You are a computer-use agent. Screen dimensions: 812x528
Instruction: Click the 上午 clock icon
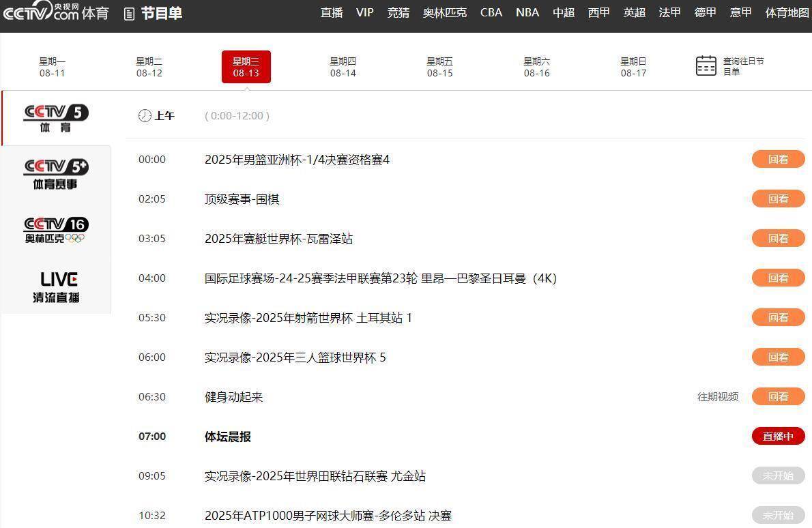[145, 116]
